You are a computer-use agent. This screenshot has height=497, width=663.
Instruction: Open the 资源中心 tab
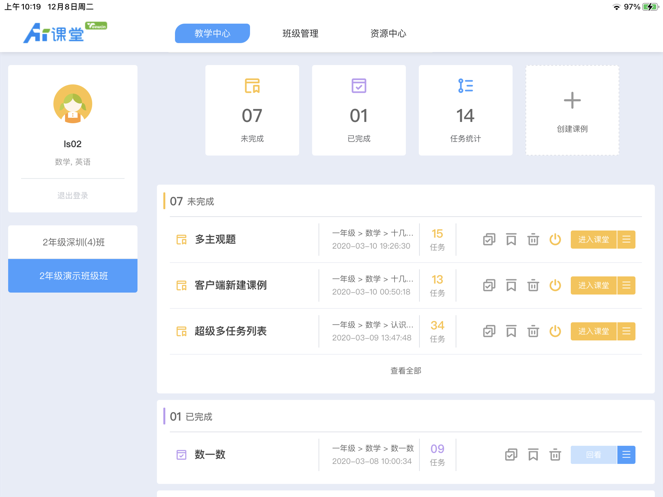(x=388, y=33)
